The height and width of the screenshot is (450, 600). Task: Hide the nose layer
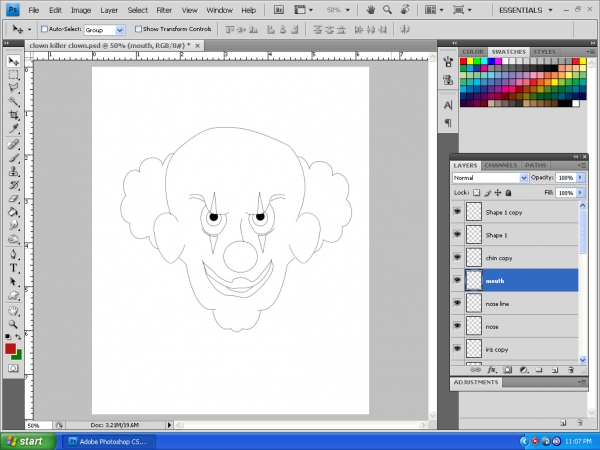(x=457, y=326)
